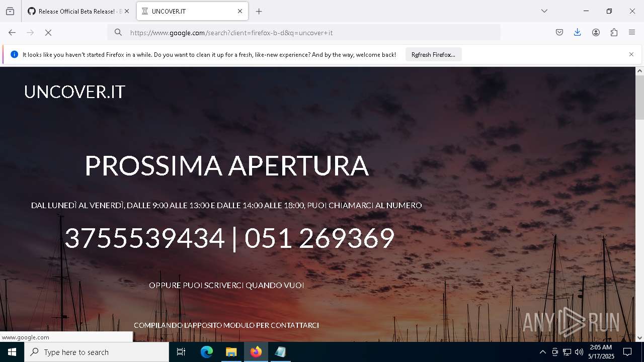This screenshot has height=362, width=644.
Task: Open the volume control tray icon
Action: coord(579,352)
